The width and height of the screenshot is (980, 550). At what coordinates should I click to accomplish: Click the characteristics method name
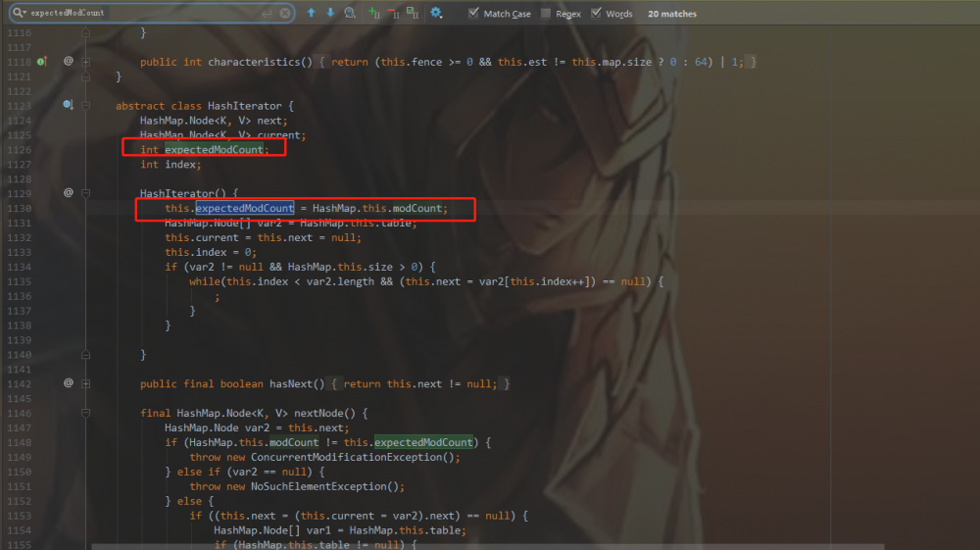click(x=254, y=62)
